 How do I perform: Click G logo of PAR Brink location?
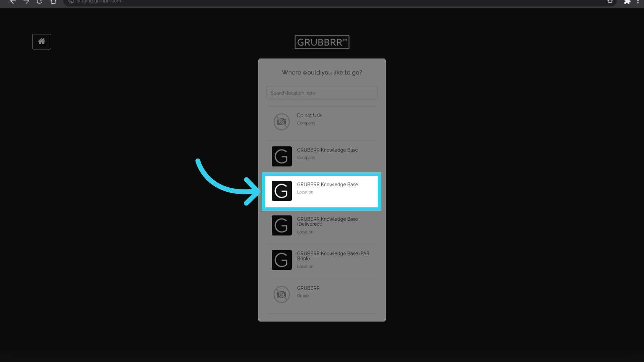(x=282, y=260)
